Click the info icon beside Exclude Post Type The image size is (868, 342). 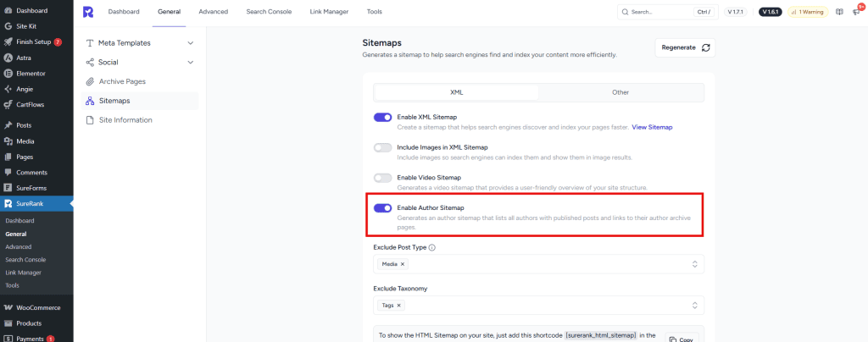432,247
